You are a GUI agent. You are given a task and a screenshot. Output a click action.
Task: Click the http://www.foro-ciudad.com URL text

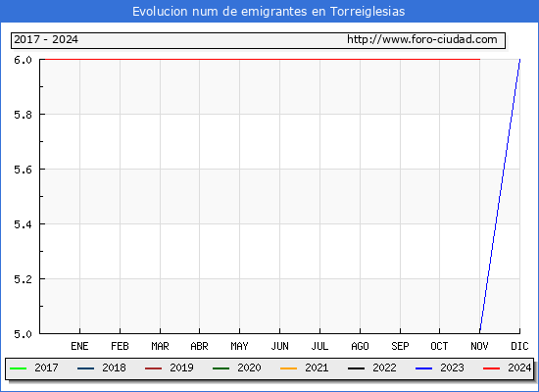click(x=422, y=39)
